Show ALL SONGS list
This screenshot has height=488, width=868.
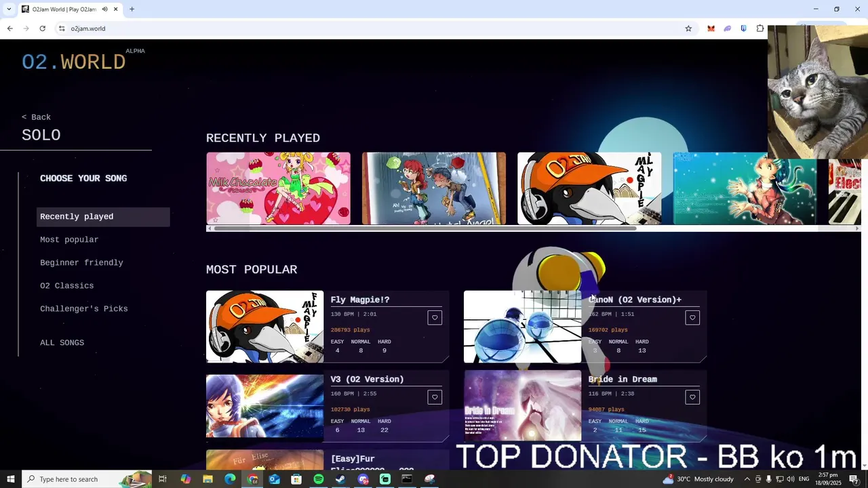[62, 343]
